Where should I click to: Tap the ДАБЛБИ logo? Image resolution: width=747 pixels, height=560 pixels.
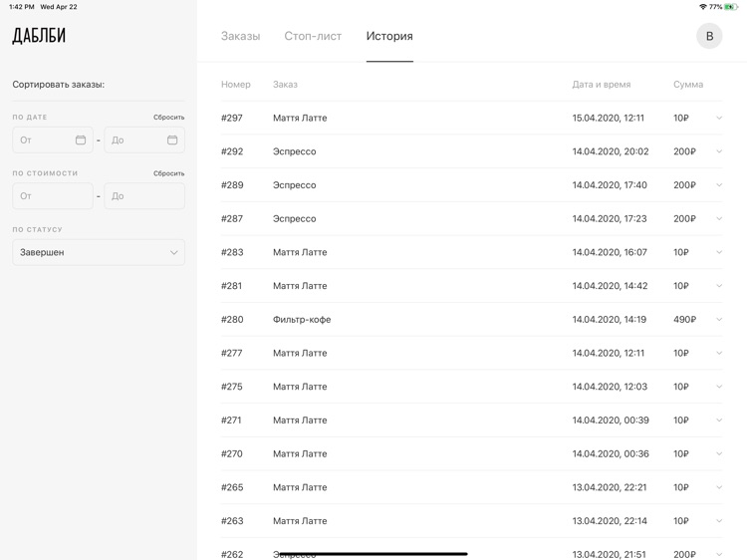click(x=39, y=36)
